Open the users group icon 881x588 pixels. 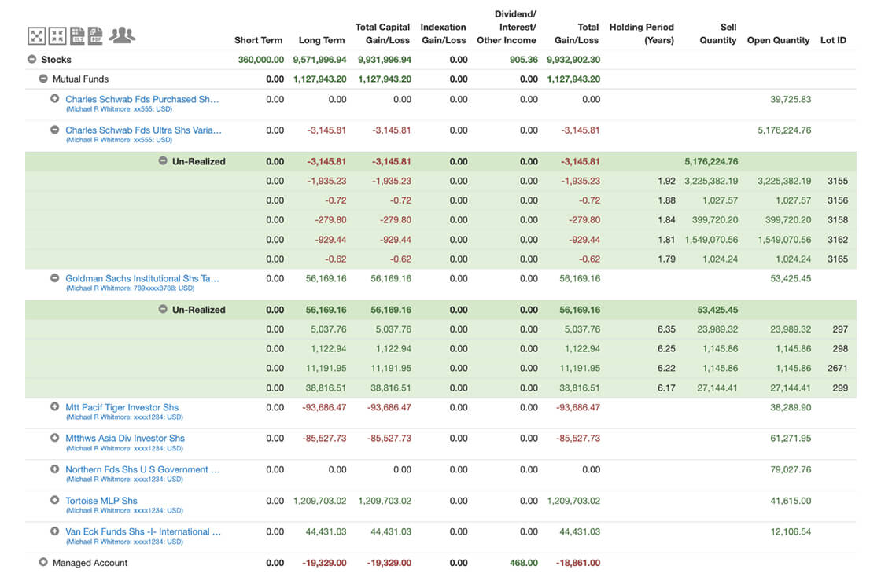click(122, 35)
